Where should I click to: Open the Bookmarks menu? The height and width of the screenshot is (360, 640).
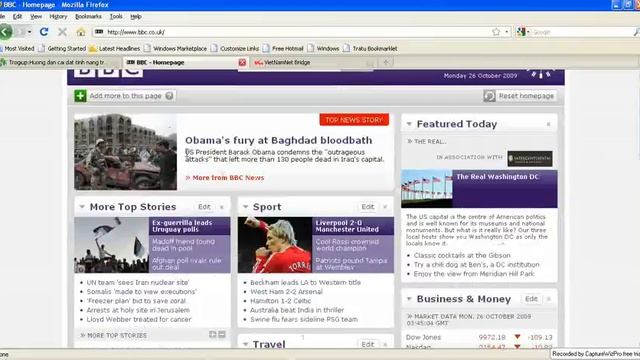tap(88, 17)
